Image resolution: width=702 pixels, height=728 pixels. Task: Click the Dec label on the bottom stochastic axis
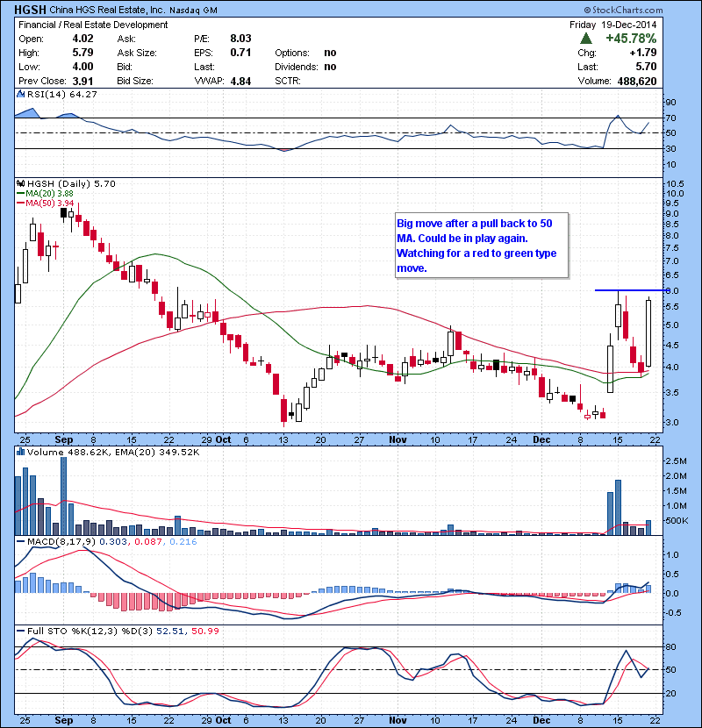click(x=541, y=720)
